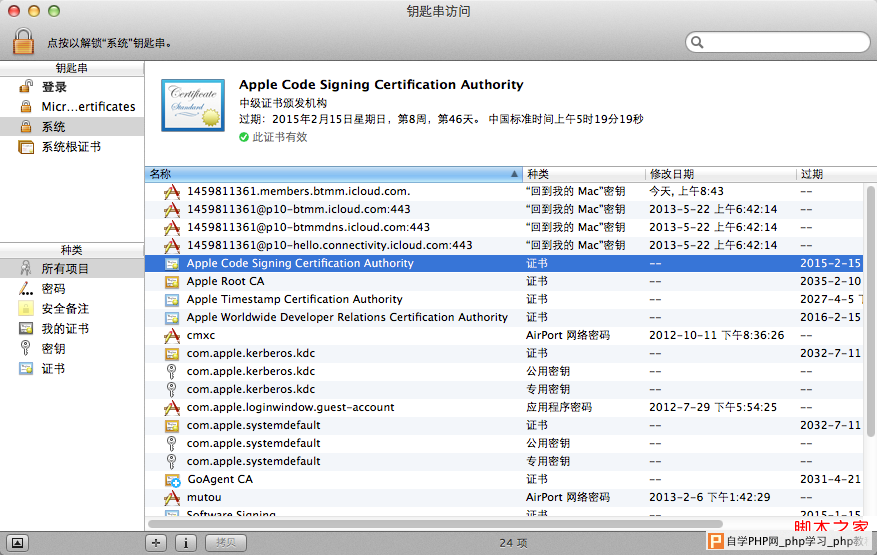Screen dimensions: 877x555
Task: Click the 2015-2-15 expiry date cell
Action: (830, 263)
